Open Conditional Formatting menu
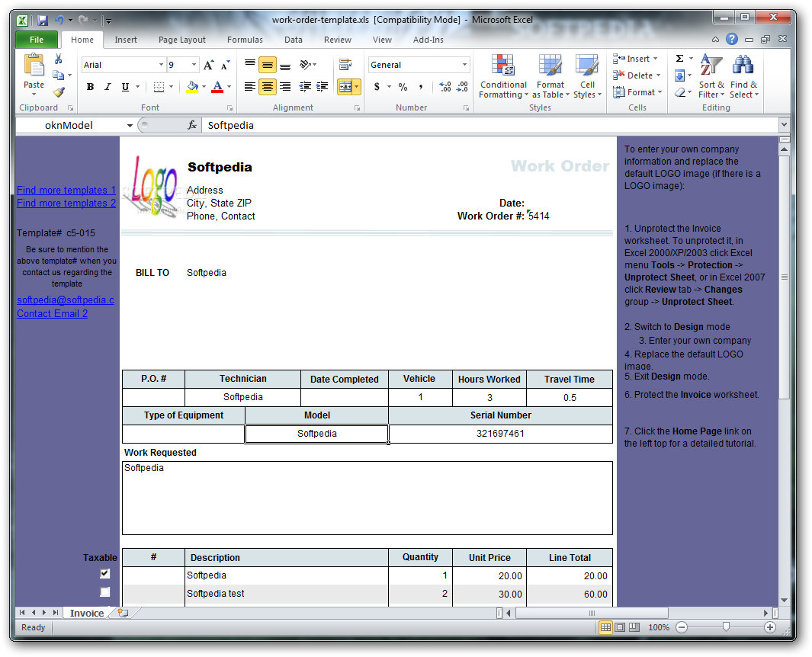Screen dimensions: 812x657 (503, 76)
